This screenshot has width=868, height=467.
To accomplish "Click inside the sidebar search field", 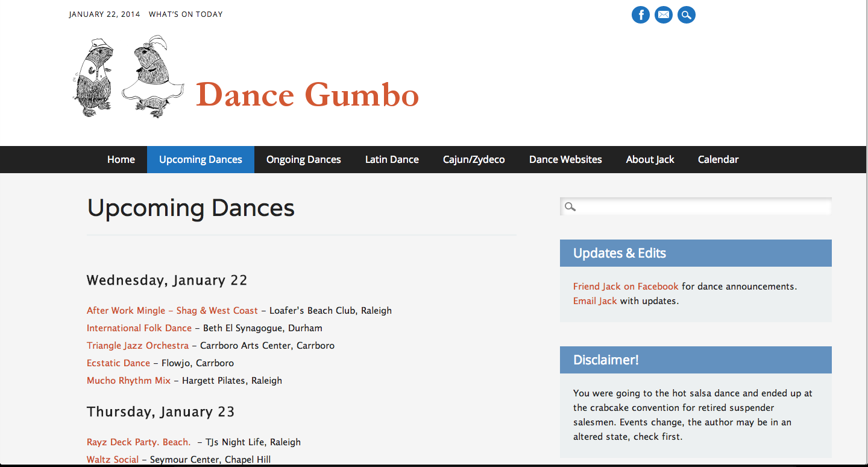I will pyautogui.click(x=696, y=206).
